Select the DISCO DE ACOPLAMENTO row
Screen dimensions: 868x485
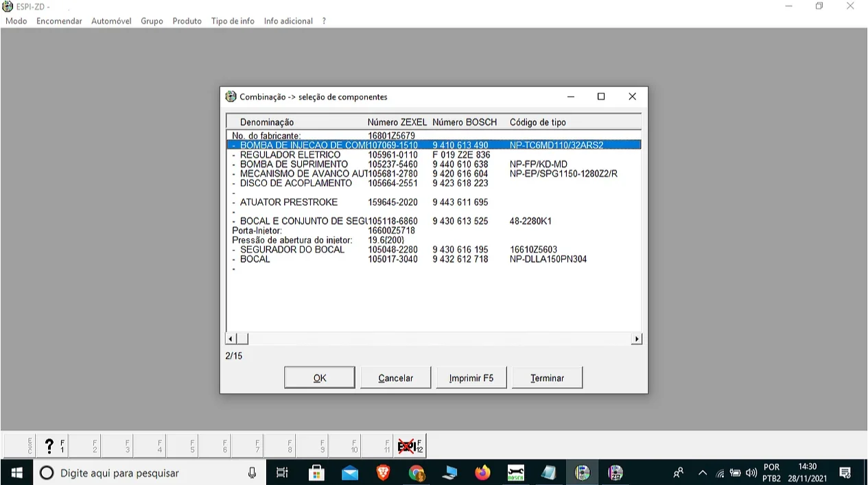tap(434, 183)
